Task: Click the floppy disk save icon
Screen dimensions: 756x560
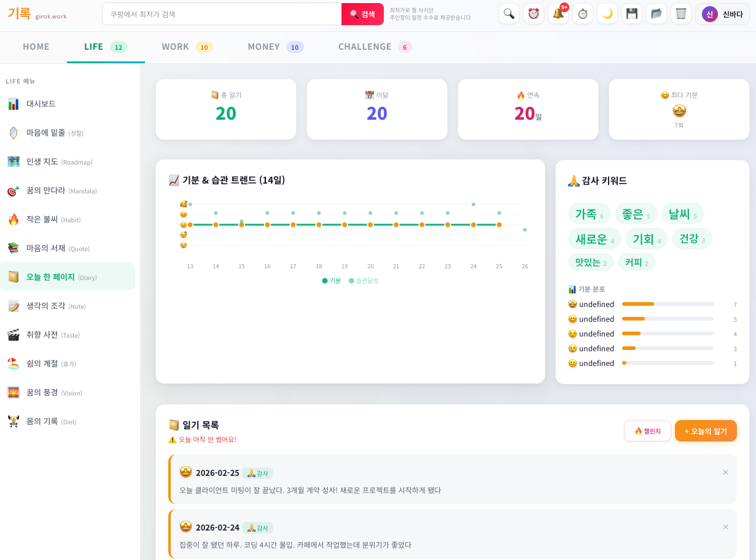Action: 631,13
